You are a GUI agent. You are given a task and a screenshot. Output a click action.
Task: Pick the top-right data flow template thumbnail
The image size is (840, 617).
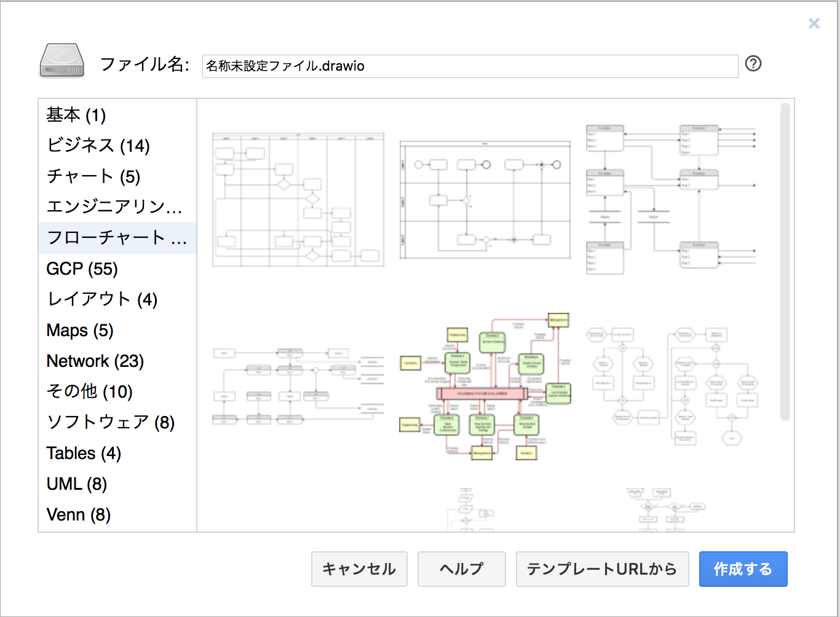point(671,199)
